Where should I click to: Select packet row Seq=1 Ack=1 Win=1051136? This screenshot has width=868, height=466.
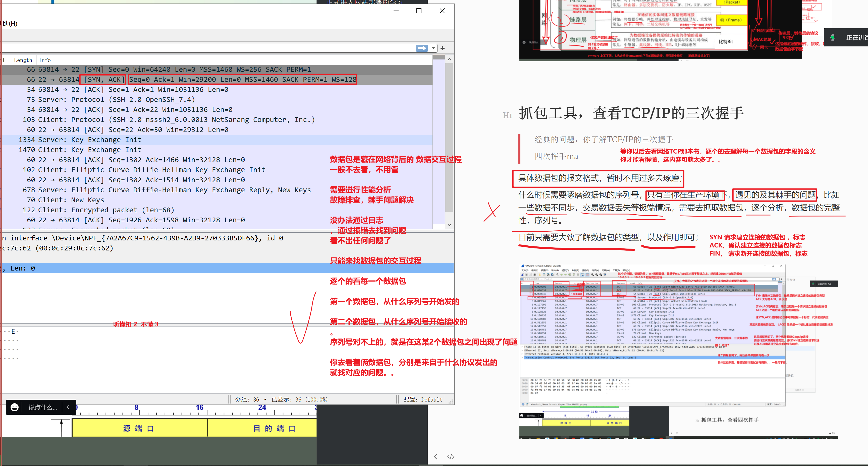point(216,90)
